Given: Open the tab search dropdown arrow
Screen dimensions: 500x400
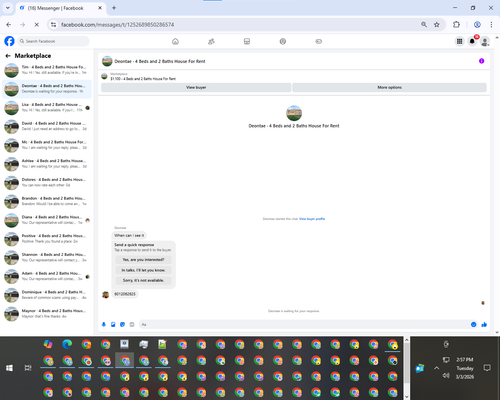Looking at the screenshot, I should pyautogui.click(x=8, y=8).
